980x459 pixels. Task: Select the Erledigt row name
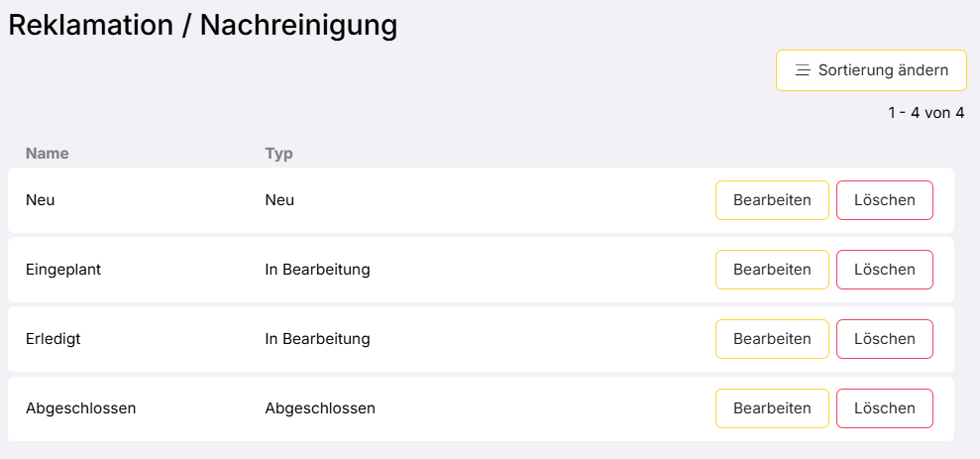(x=54, y=339)
